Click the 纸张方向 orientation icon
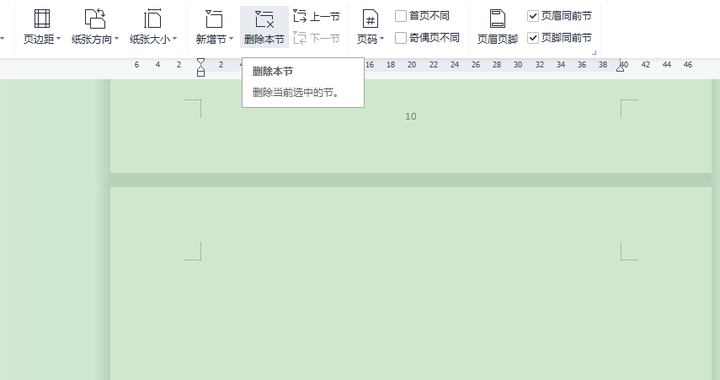Viewport: 720px width, 380px height. click(x=95, y=19)
